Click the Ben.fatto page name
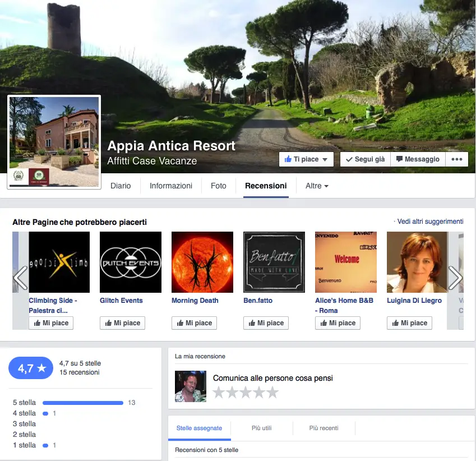 point(258,301)
